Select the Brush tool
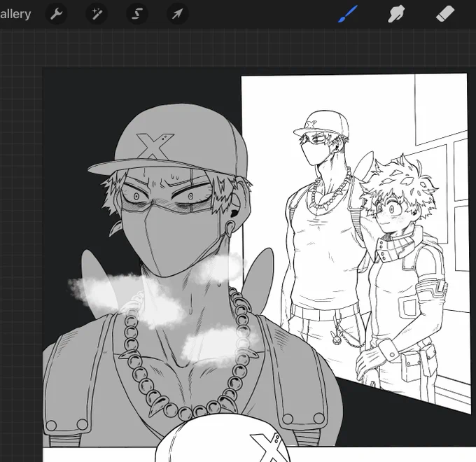 pyautogui.click(x=348, y=14)
